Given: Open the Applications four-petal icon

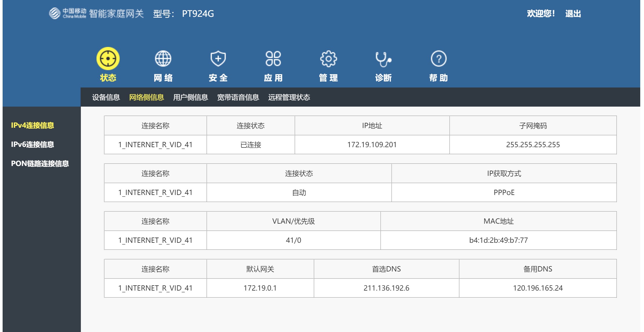Looking at the screenshot, I should (x=273, y=59).
